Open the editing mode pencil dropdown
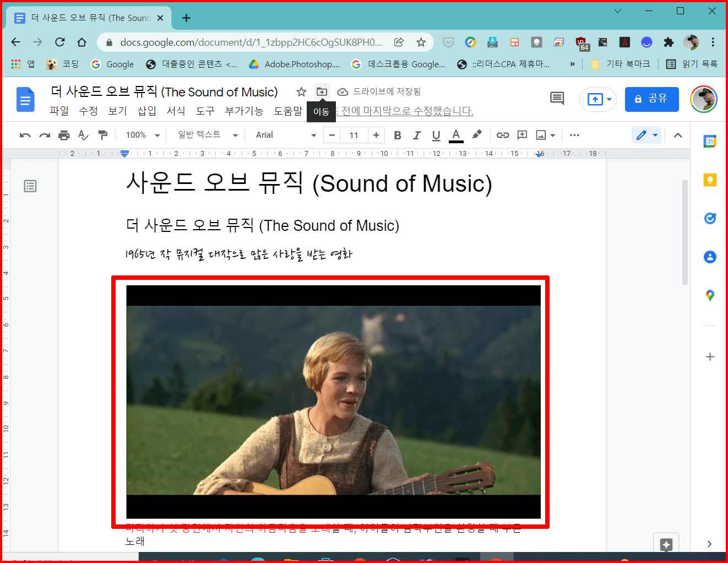Viewport: 728px width, 563px height. pos(646,135)
